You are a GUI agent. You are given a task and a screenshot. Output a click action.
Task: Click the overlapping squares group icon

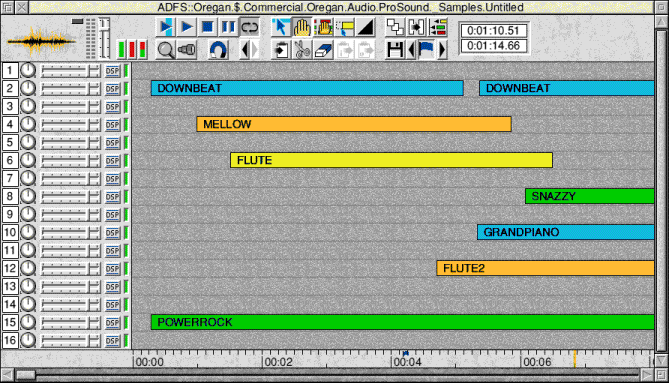click(x=395, y=28)
